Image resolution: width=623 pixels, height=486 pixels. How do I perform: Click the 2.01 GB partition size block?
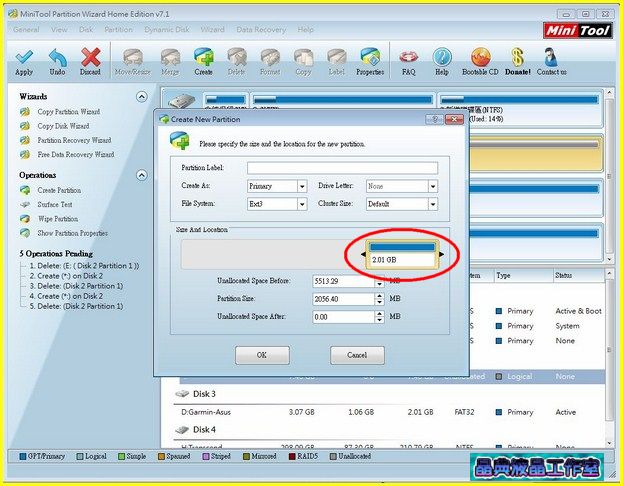[402, 255]
